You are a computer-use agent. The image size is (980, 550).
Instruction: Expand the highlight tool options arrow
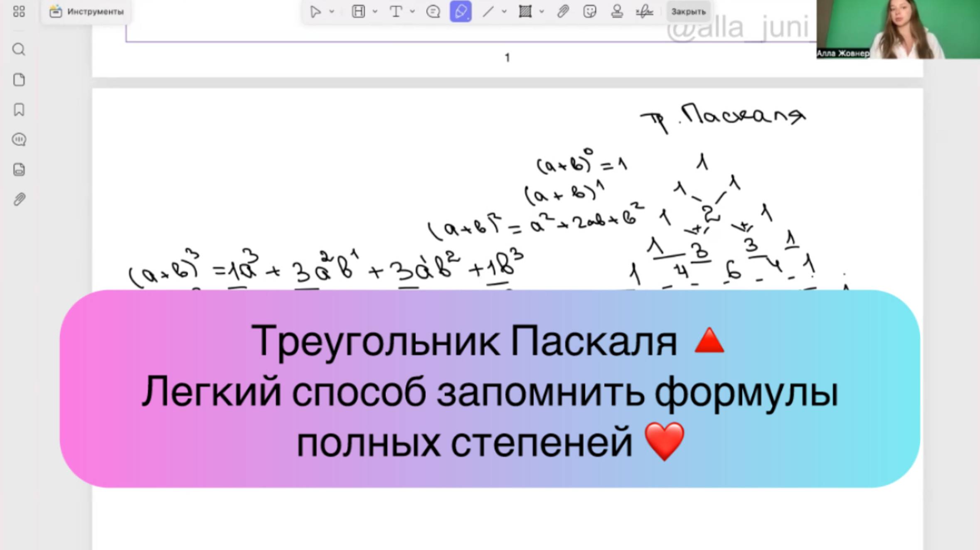(375, 12)
